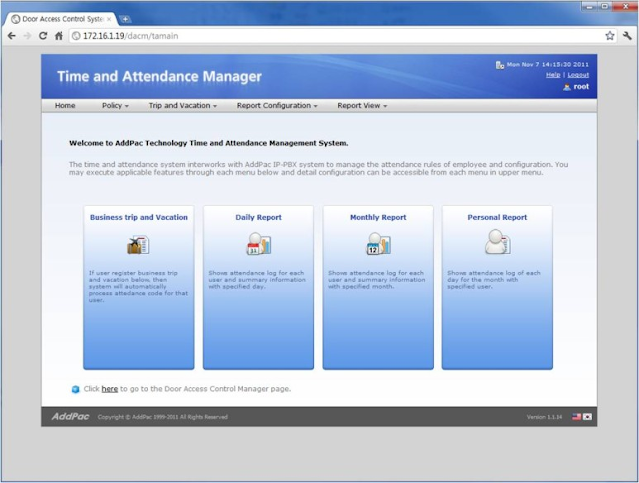
Task: Click the clock icon beside the date
Action: (500, 65)
